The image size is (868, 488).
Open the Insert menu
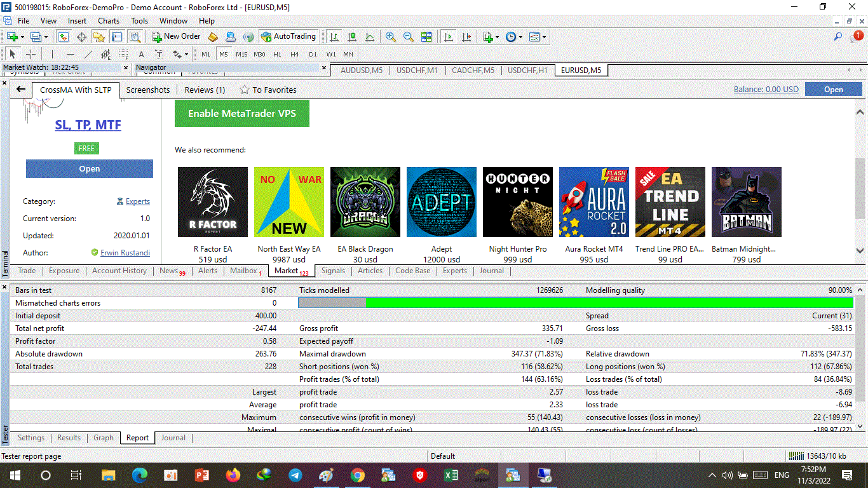point(78,21)
